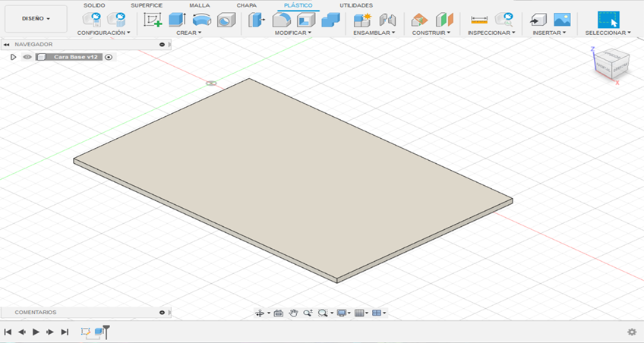Collapse the Navegador panel arrows
Image resolution: width=644 pixels, height=343 pixels.
pos(6,44)
